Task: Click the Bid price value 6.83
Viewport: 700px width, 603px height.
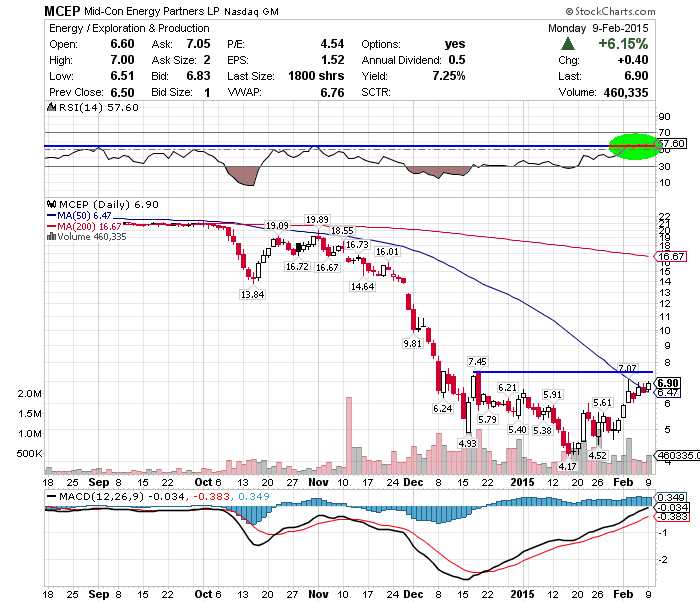Action: point(198,76)
